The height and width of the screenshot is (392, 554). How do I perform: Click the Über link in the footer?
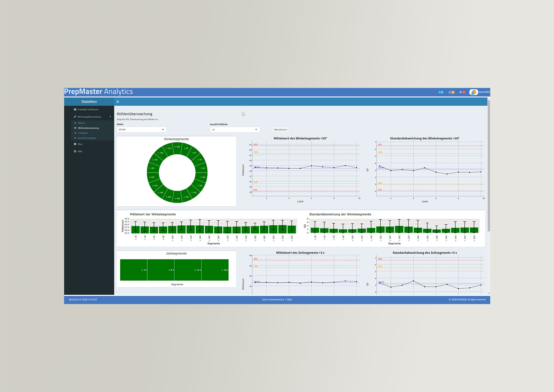tap(290, 300)
